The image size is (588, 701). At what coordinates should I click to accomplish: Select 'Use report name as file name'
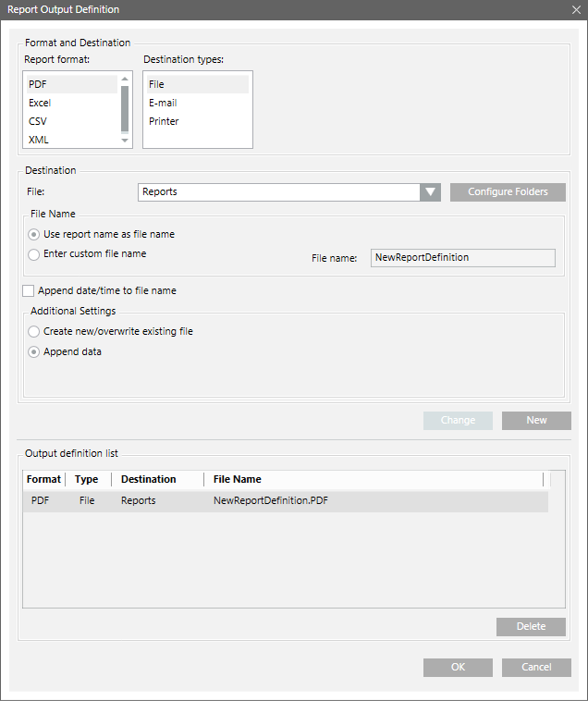[34, 235]
